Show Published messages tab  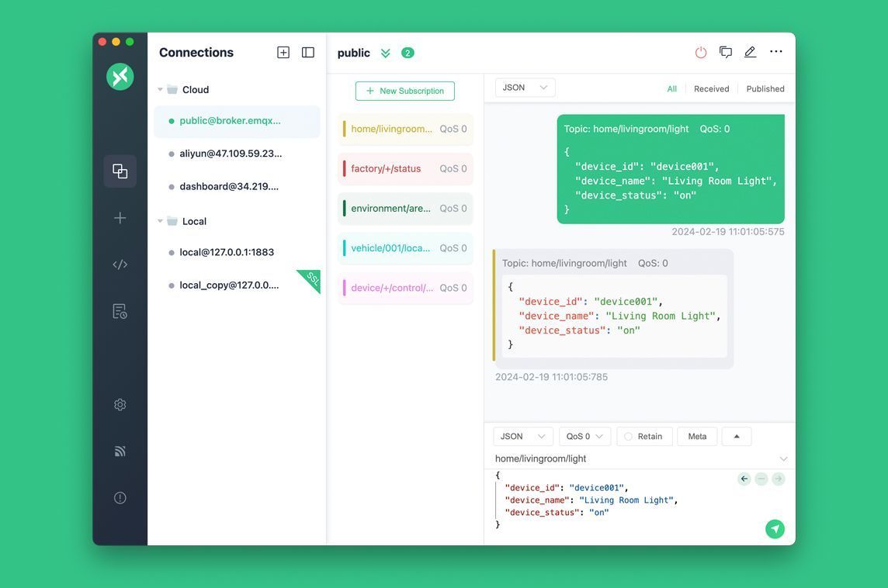[x=765, y=89]
